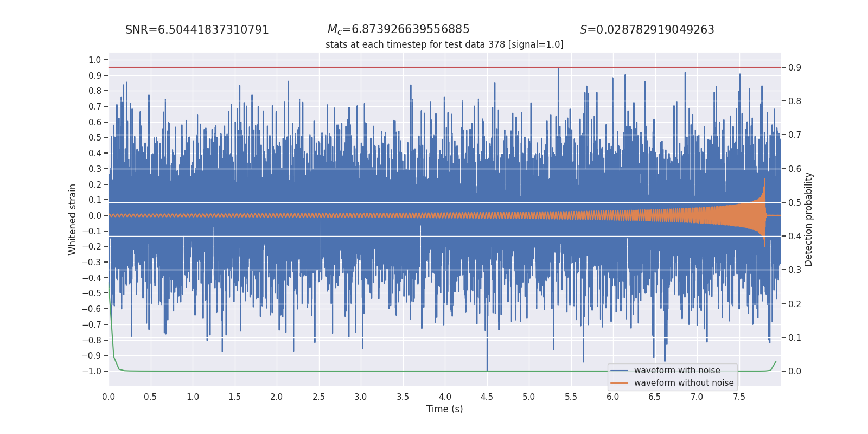
Task: Click the SNR=6.50441837310791 text
Action: [197, 30]
